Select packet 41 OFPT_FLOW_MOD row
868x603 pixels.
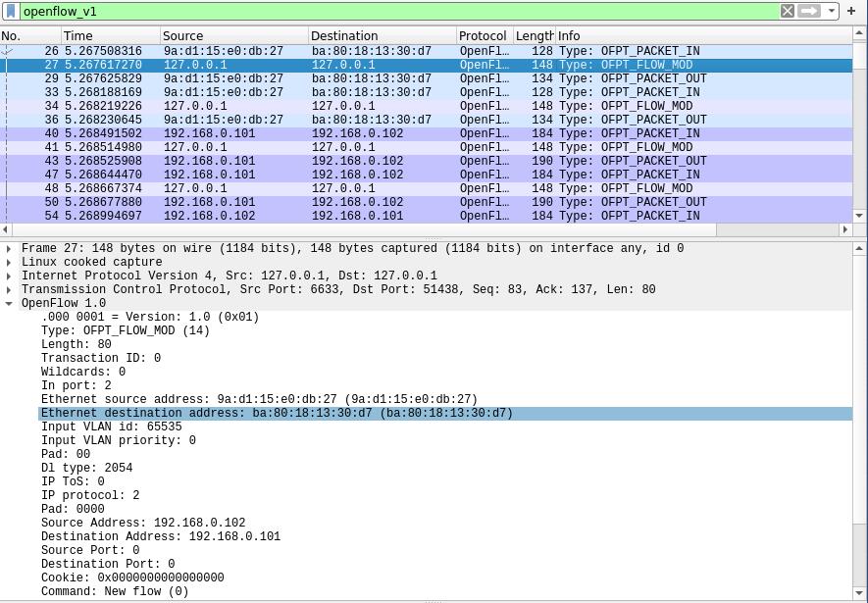[427, 147]
